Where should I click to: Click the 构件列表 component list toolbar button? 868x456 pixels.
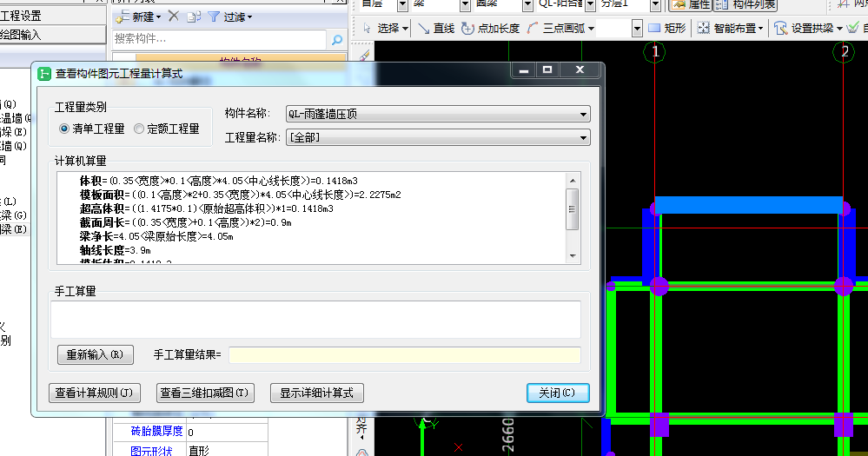[x=746, y=5]
